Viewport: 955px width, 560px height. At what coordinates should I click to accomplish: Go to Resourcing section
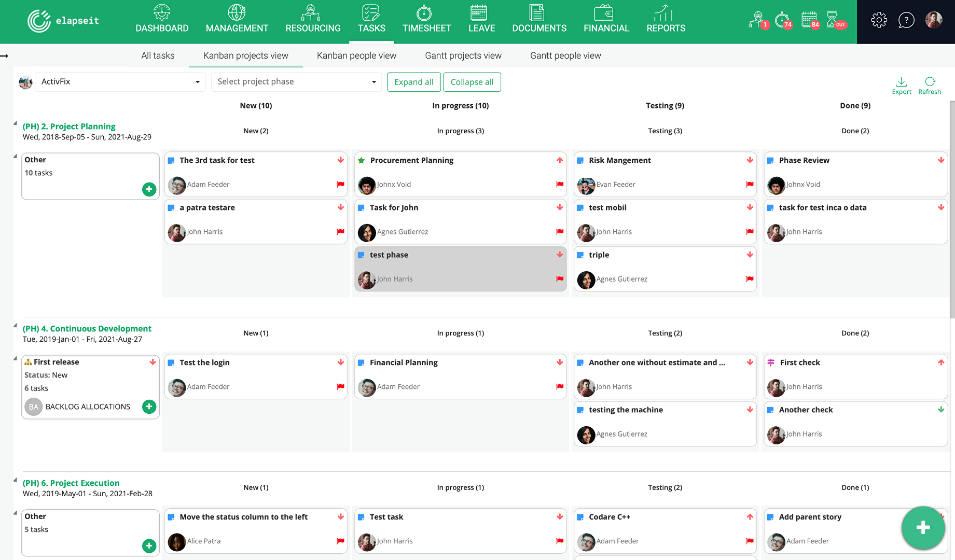point(313,20)
